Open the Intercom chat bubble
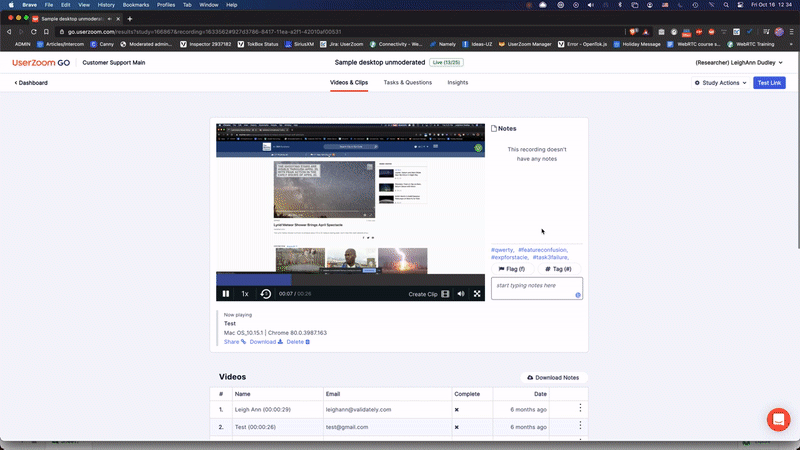 (778, 419)
